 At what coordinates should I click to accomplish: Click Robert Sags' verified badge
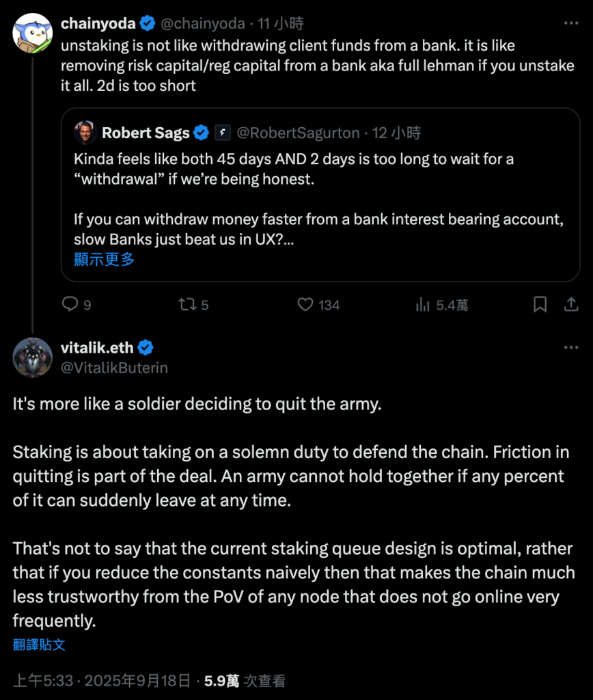coord(202,132)
